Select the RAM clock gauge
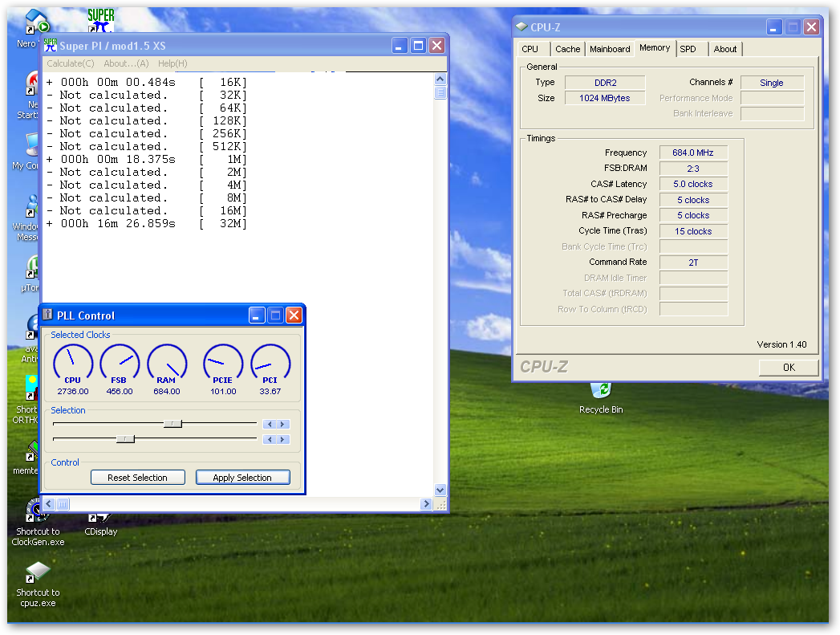Image resolution: width=840 pixels, height=635 pixels. [167, 370]
